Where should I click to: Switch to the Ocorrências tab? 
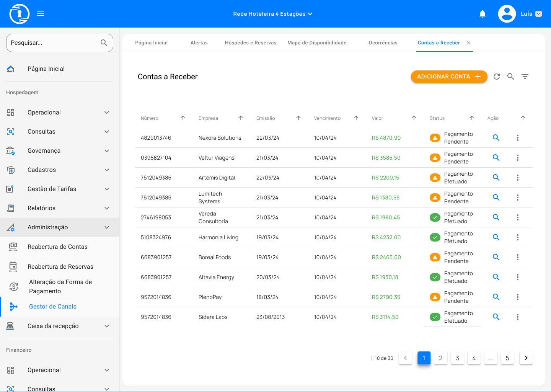point(383,43)
